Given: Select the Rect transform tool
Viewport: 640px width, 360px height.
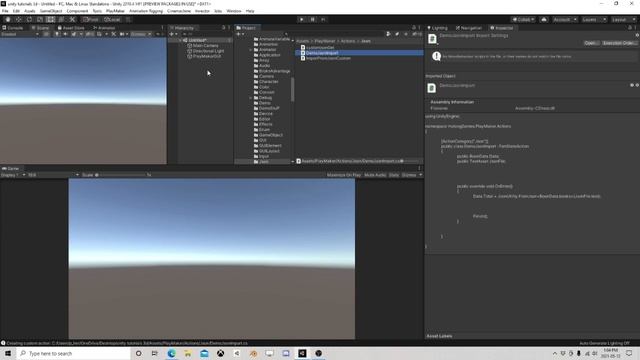Looking at the screenshot, I should click(51, 19).
